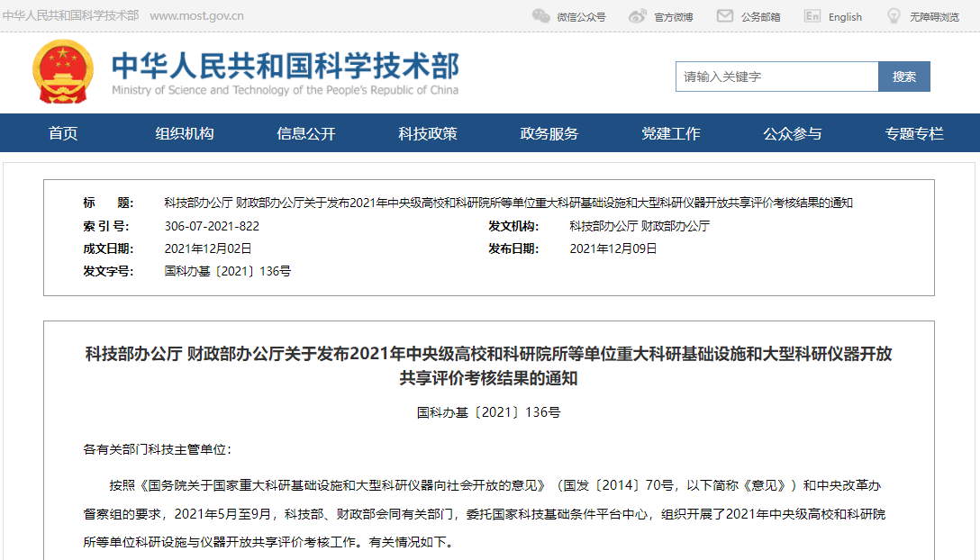Click the public mailbox envelope icon

tap(724, 16)
